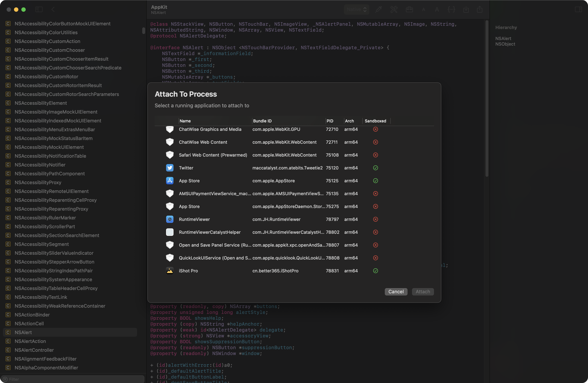The image size is (588, 383).
Task: Click the iShot Pro app icon
Action: (170, 271)
